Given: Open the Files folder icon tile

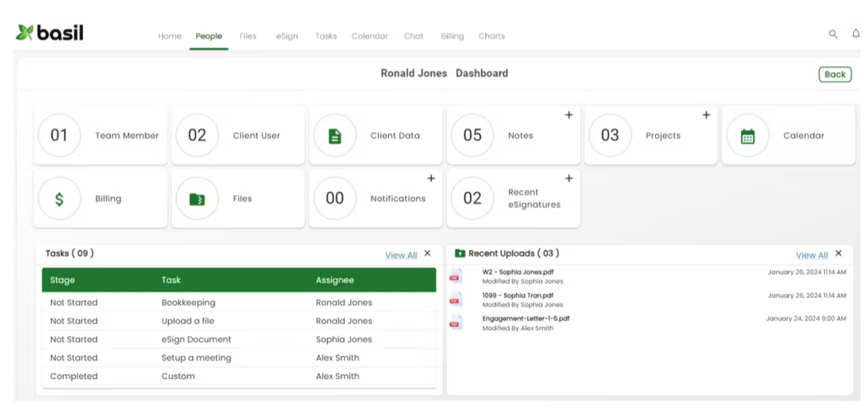Looking at the screenshot, I should [x=197, y=199].
